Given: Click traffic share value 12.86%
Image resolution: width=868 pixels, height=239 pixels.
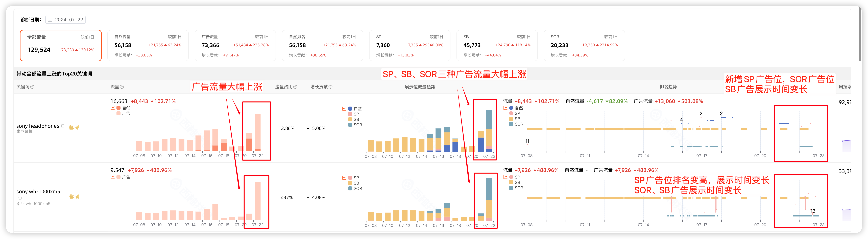Looking at the screenshot, I should (286, 128).
